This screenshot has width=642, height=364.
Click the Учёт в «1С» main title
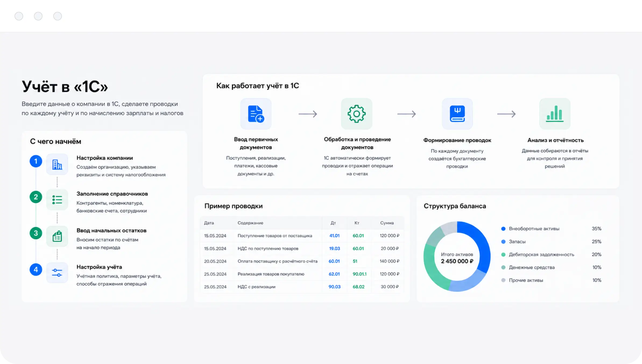pyautogui.click(x=65, y=87)
